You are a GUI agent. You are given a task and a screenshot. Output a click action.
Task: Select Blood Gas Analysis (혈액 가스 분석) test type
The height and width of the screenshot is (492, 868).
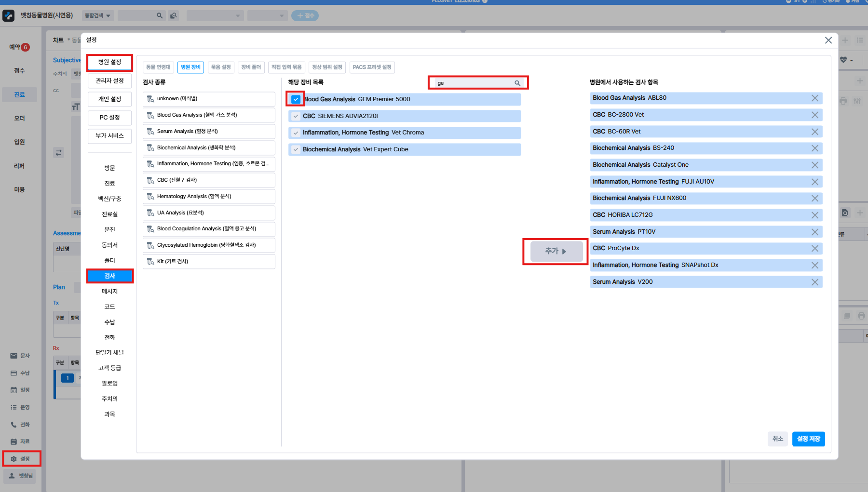(209, 115)
